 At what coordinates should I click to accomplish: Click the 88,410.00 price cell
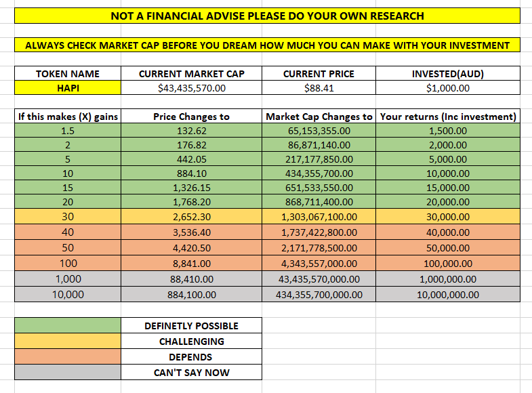click(x=191, y=278)
